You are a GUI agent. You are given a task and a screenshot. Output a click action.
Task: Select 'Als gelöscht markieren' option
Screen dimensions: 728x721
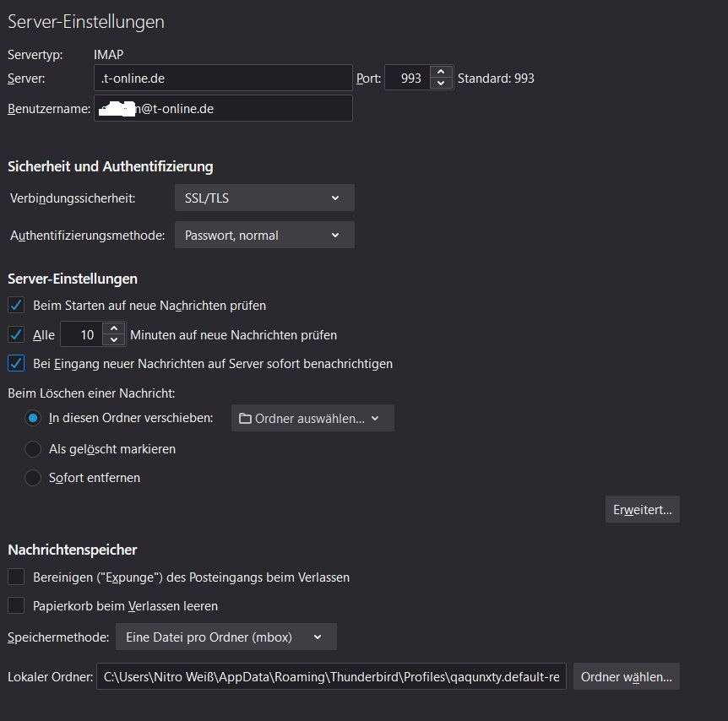[x=33, y=449]
